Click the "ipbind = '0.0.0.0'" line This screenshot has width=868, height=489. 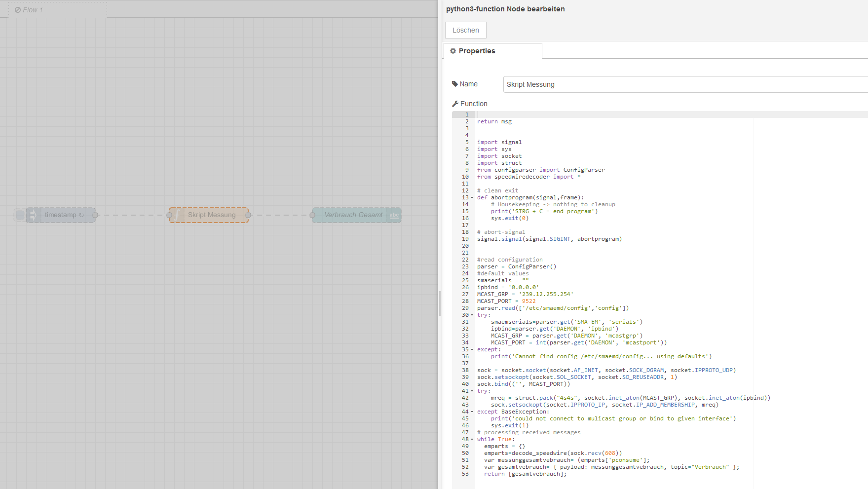(508, 287)
